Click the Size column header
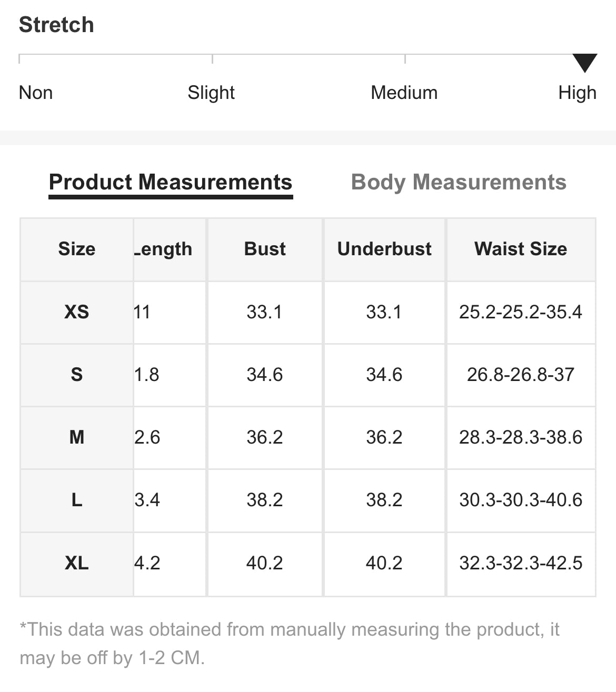Image resolution: width=616 pixels, height=692 pixels. 77,249
